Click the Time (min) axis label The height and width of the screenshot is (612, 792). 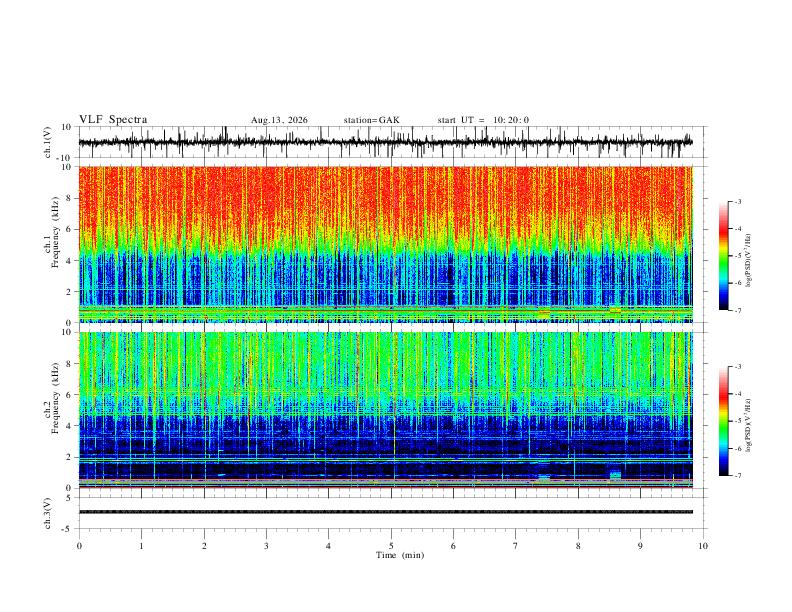pos(400,555)
